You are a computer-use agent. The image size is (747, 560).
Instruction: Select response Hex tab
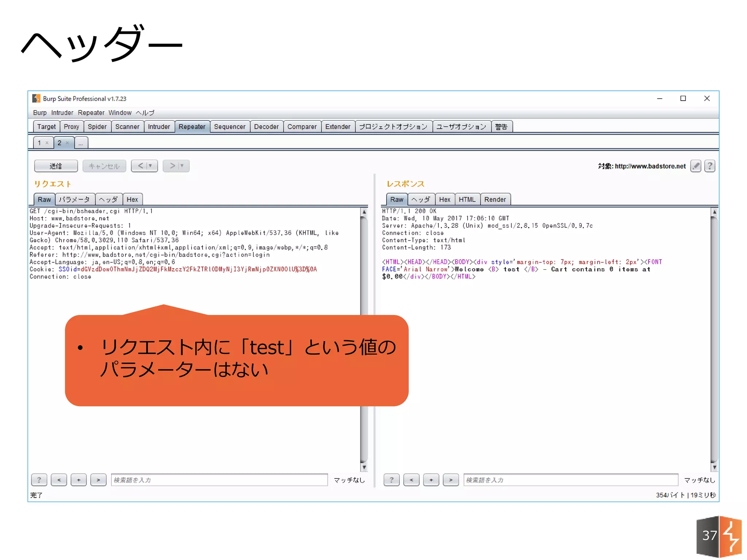445,199
